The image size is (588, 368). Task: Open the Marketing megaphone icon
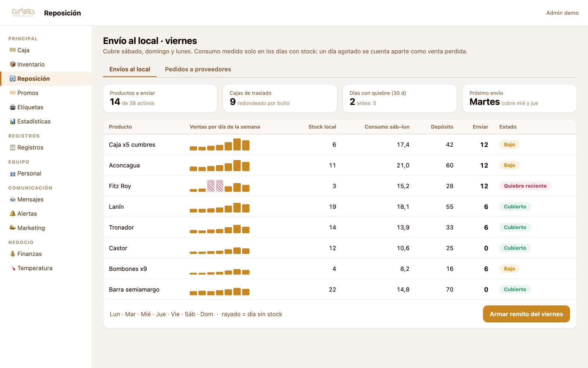coord(12,228)
